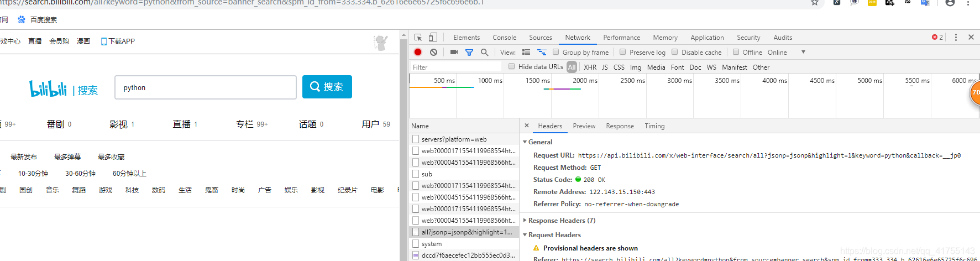980x261 pixels.
Task: Stop network recording with the red record button
Action: (418, 52)
